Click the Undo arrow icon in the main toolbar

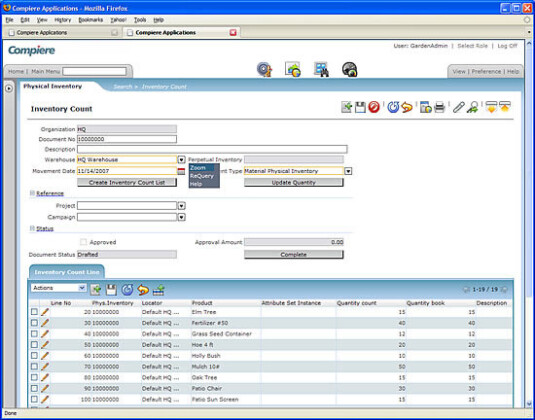(407, 107)
